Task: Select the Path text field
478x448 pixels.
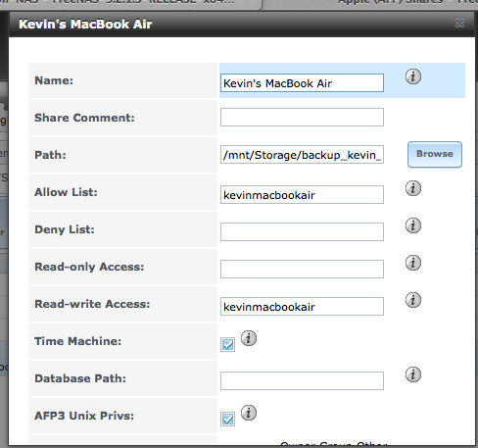Action: tap(302, 154)
